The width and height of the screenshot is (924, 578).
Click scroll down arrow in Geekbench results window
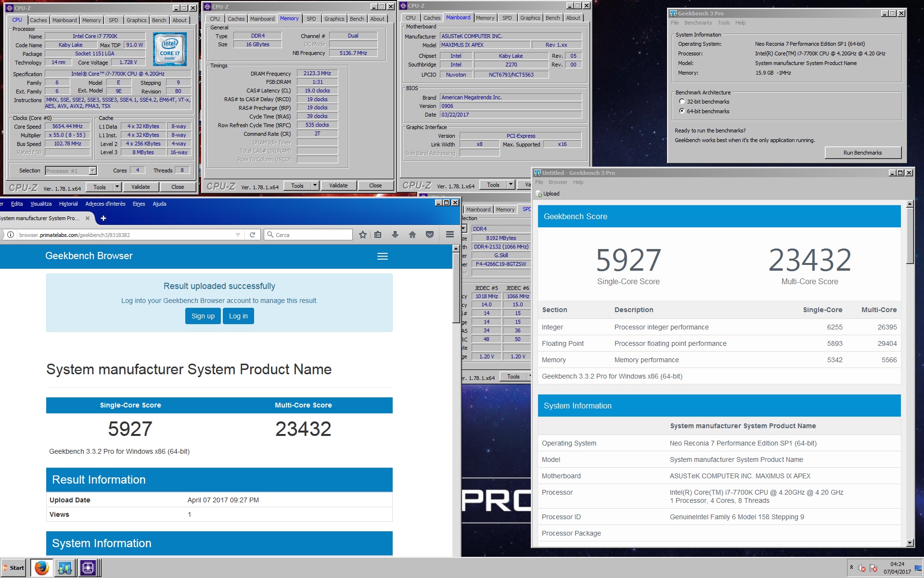point(910,543)
